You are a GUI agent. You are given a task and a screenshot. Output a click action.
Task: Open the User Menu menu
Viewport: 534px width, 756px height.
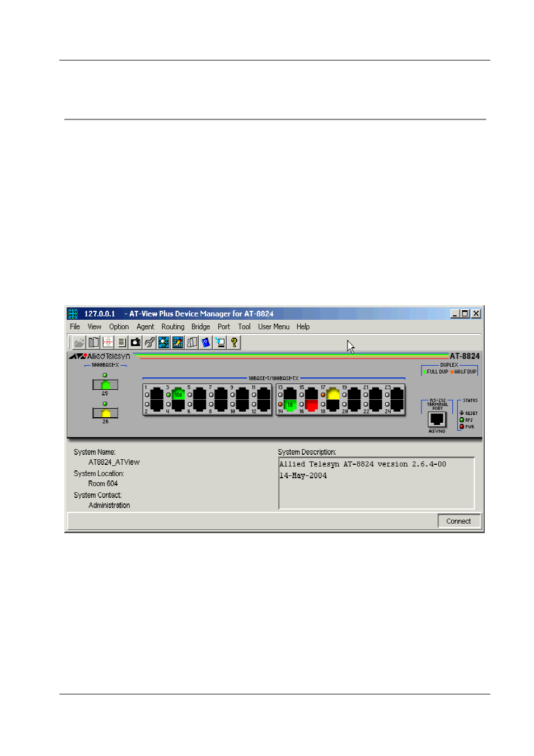point(274,327)
